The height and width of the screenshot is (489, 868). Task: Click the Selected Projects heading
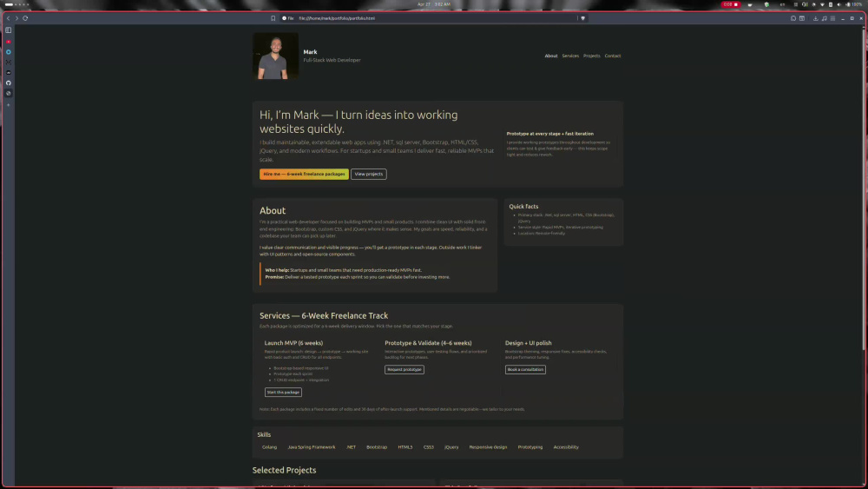click(x=284, y=470)
